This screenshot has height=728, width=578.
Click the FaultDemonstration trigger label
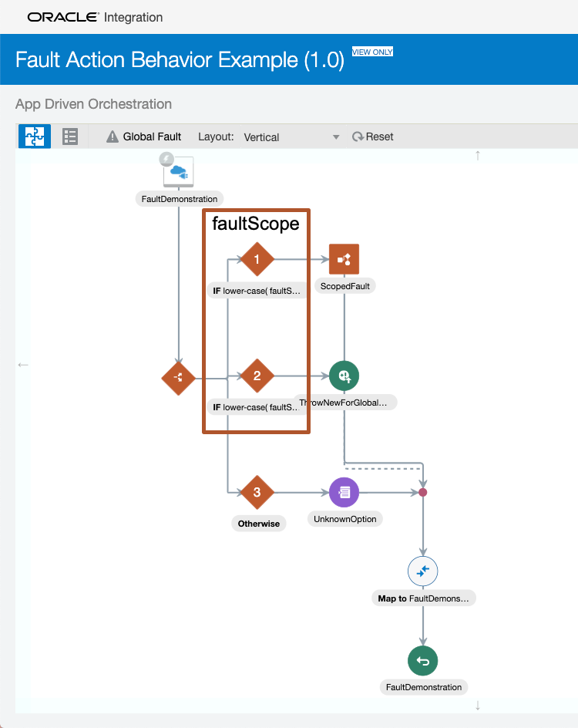point(180,199)
